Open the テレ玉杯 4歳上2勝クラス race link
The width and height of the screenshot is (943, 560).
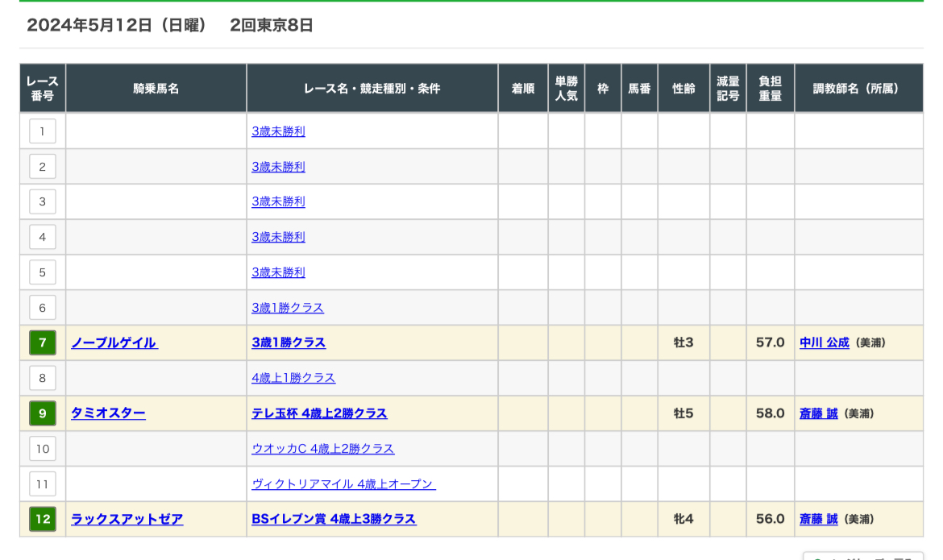319,413
